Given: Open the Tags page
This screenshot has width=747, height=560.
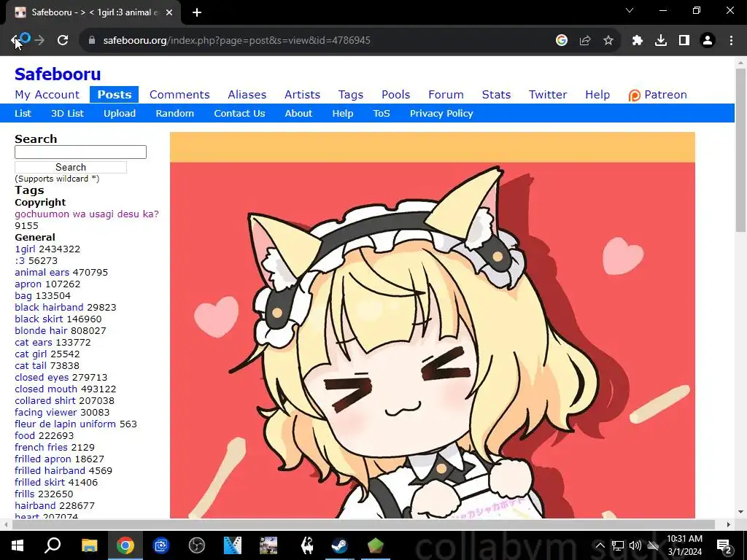Looking at the screenshot, I should pos(351,95).
